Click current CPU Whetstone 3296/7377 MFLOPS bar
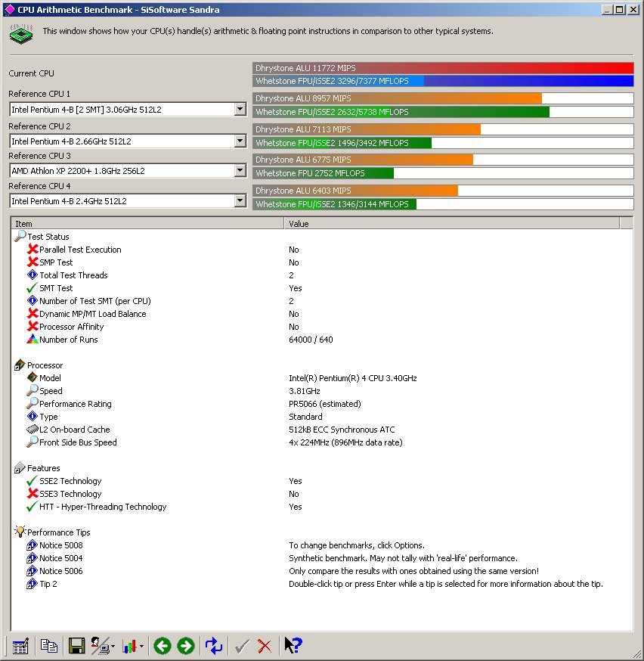Image resolution: width=644 pixels, height=661 pixels. point(443,81)
